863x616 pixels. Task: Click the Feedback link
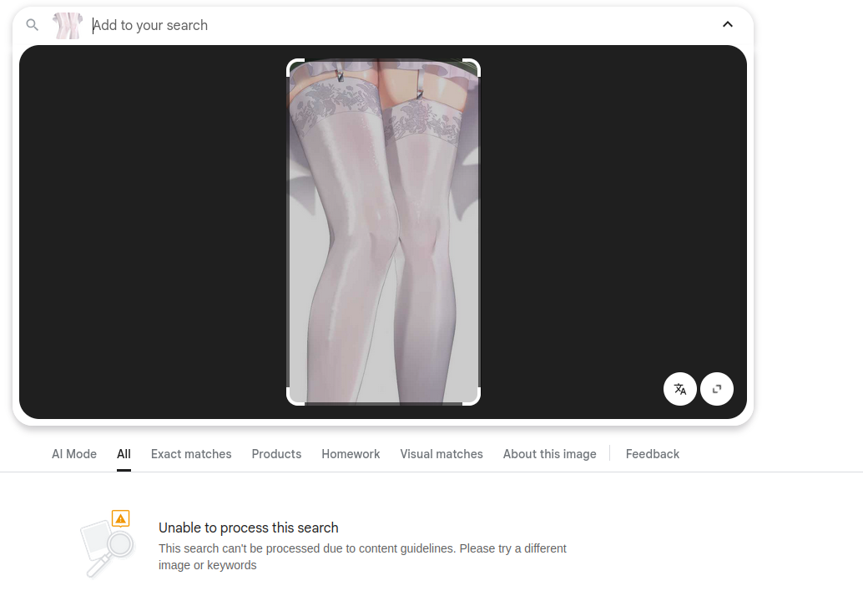click(652, 454)
